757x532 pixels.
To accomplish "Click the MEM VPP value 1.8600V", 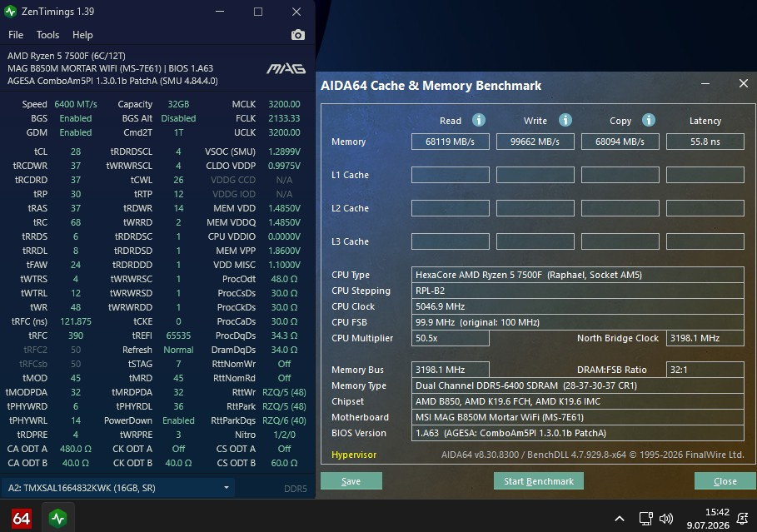I will (284, 251).
